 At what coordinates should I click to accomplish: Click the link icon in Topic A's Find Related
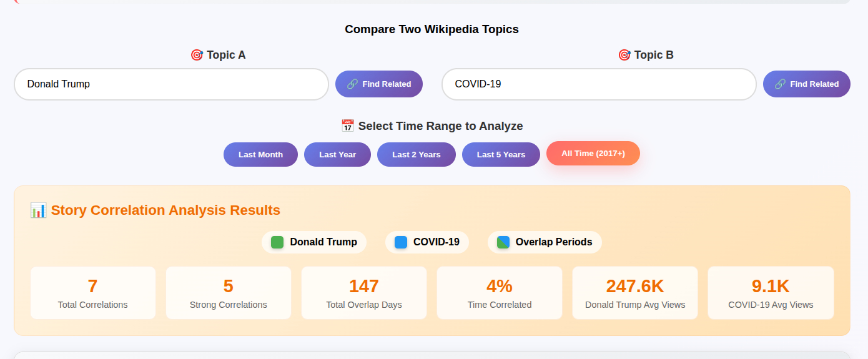352,84
